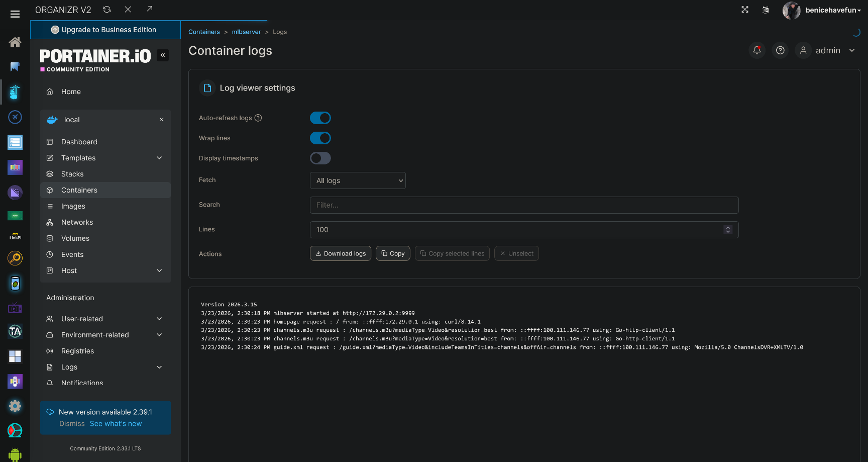868x462 pixels.
Task: Go to Volumes in the sidebar
Action: click(x=75, y=238)
